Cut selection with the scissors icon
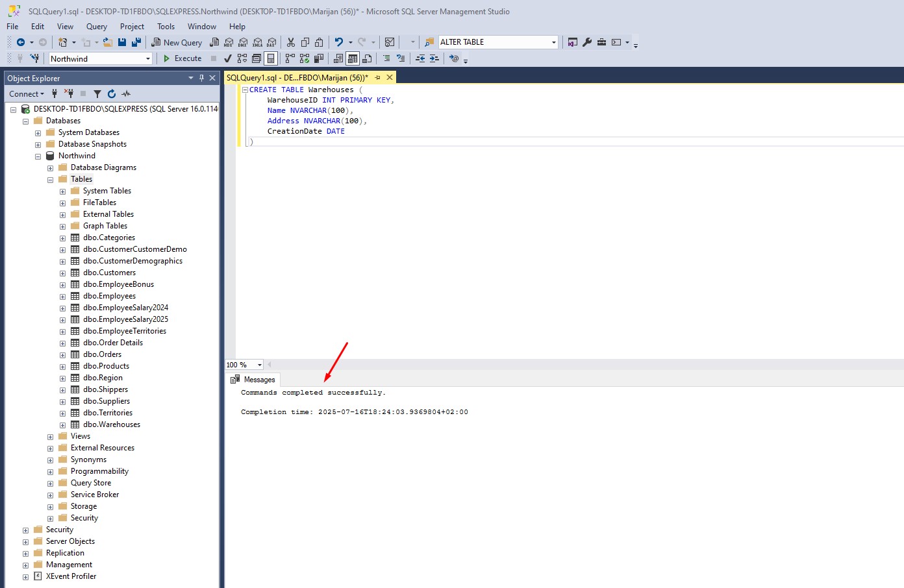904x588 pixels. tap(291, 42)
